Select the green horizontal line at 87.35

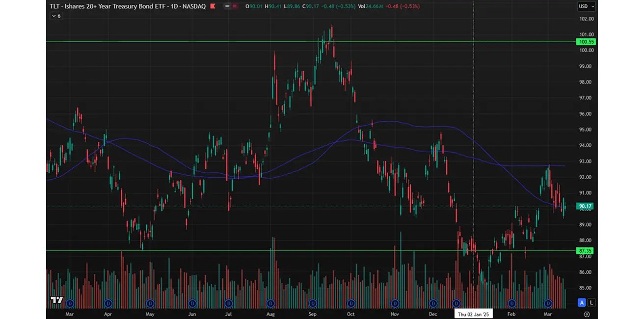[x=310, y=251]
